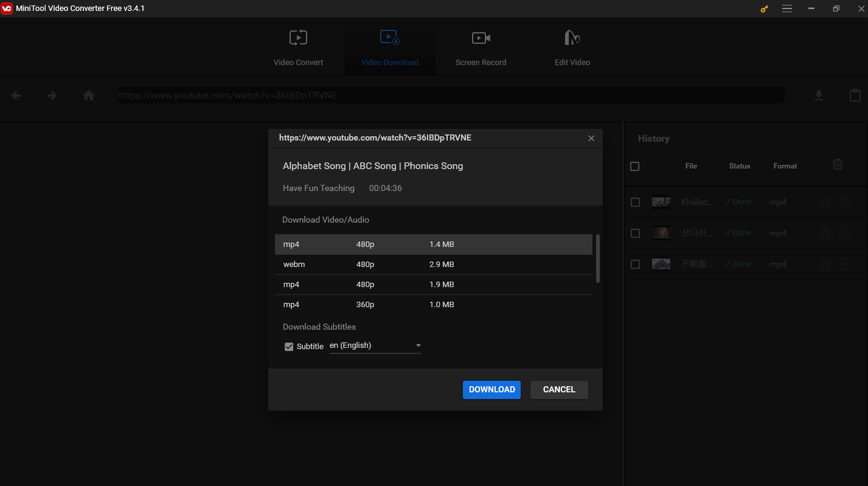The height and width of the screenshot is (486, 868).
Task: Click the History panel heading
Action: pos(654,139)
